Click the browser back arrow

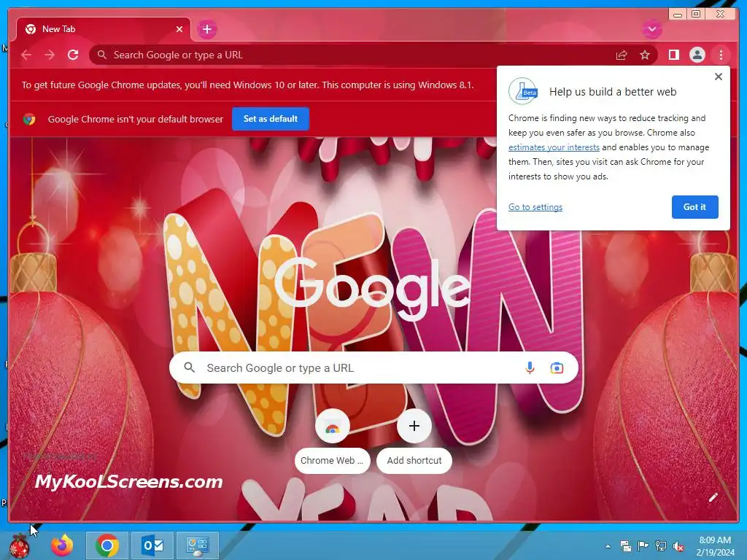(x=26, y=55)
